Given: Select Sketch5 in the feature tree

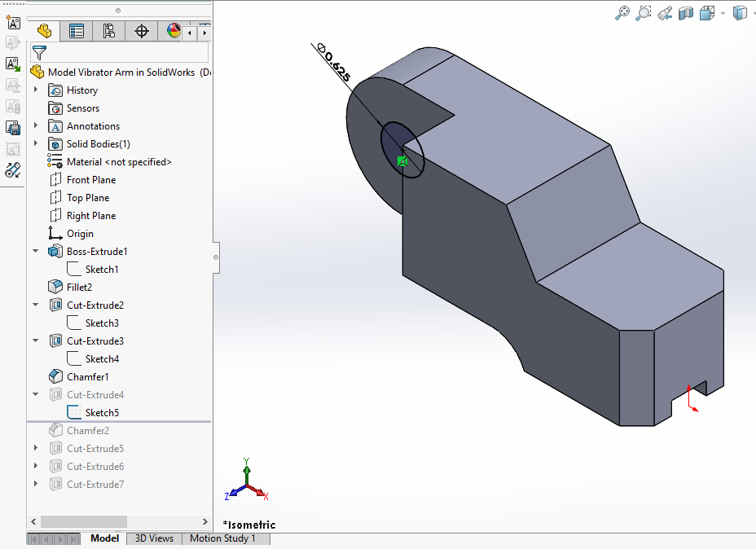Looking at the screenshot, I should pos(102,413).
